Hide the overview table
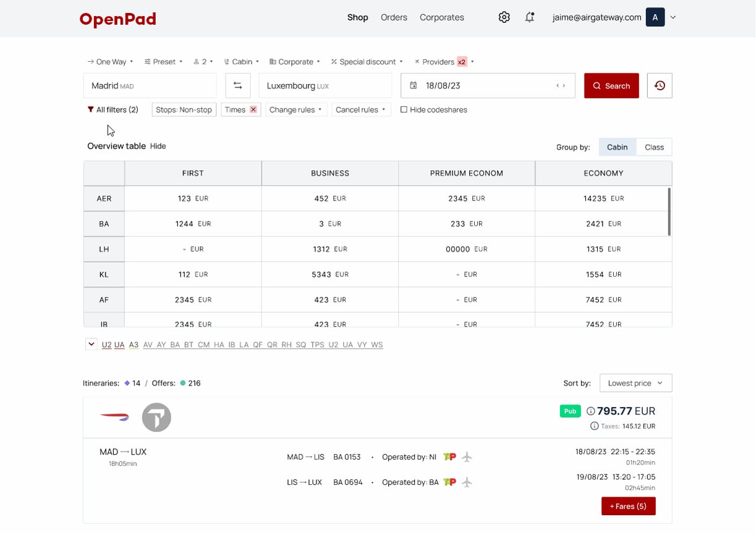 click(x=158, y=146)
